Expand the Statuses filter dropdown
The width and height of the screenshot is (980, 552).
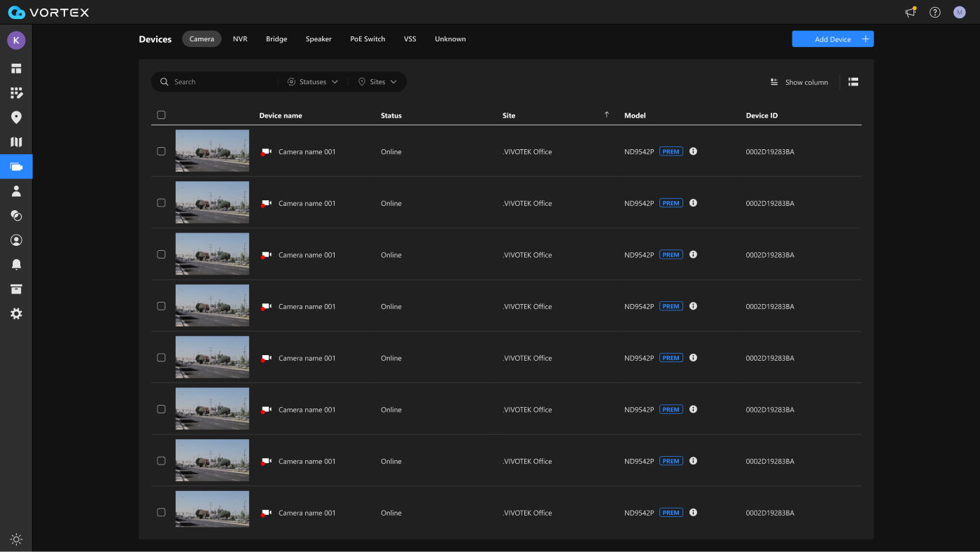coord(313,82)
